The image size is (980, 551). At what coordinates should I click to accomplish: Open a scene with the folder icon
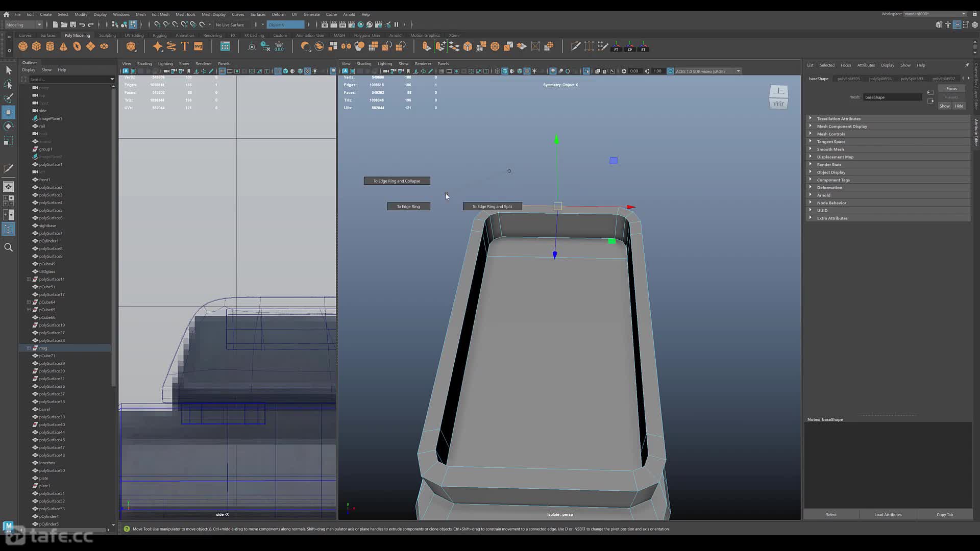[64, 24]
